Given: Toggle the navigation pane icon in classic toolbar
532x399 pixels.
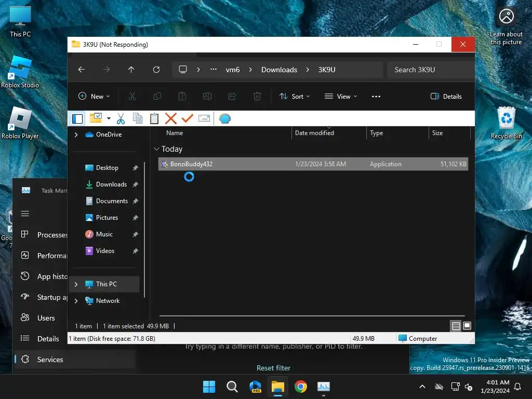Looking at the screenshot, I should click(77, 119).
